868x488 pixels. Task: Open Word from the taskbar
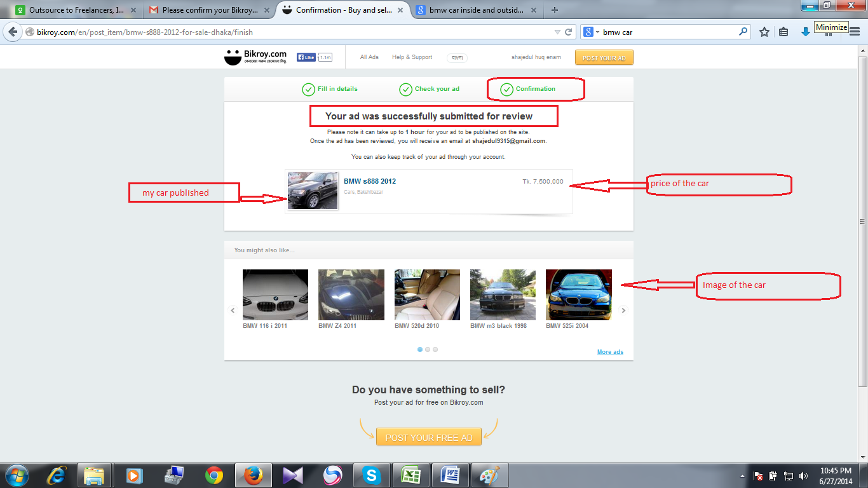(450, 475)
